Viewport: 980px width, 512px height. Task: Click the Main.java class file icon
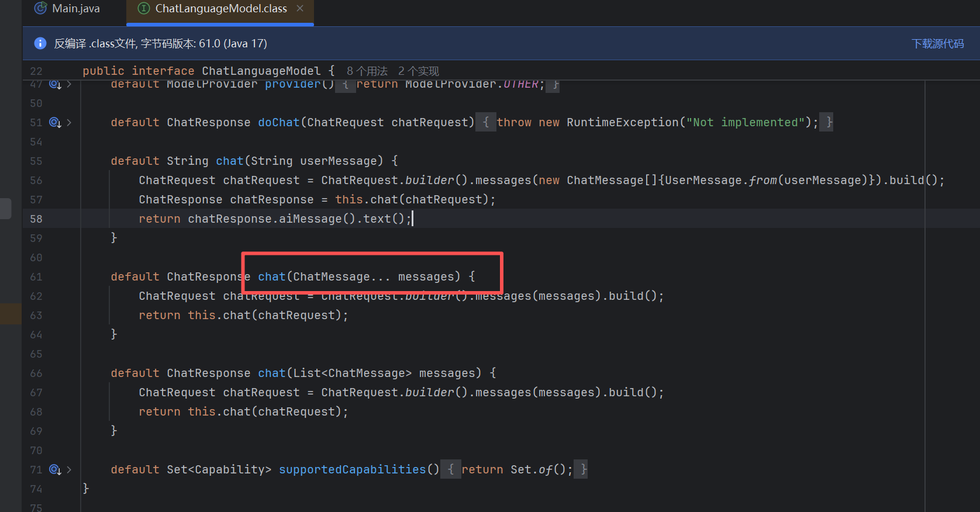click(40, 8)
